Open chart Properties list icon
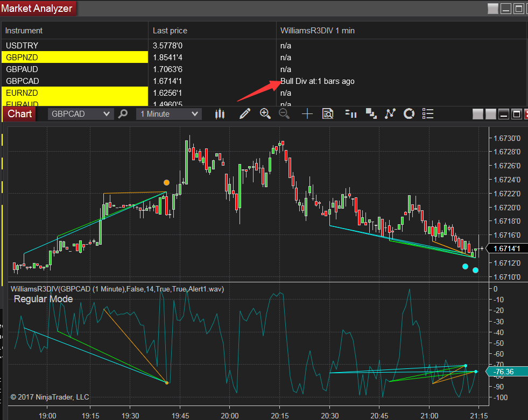Image resolution: width=528 pixels, height=420 pixels. pyautogui.click(x=428, y=114)
